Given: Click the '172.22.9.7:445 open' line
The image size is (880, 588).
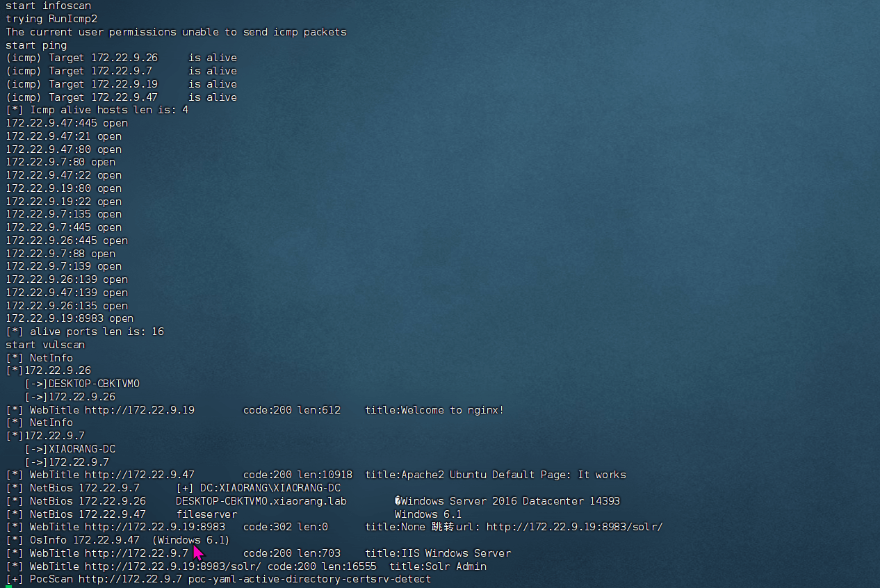Looking at the screenshot, I should tap(63, 227).
